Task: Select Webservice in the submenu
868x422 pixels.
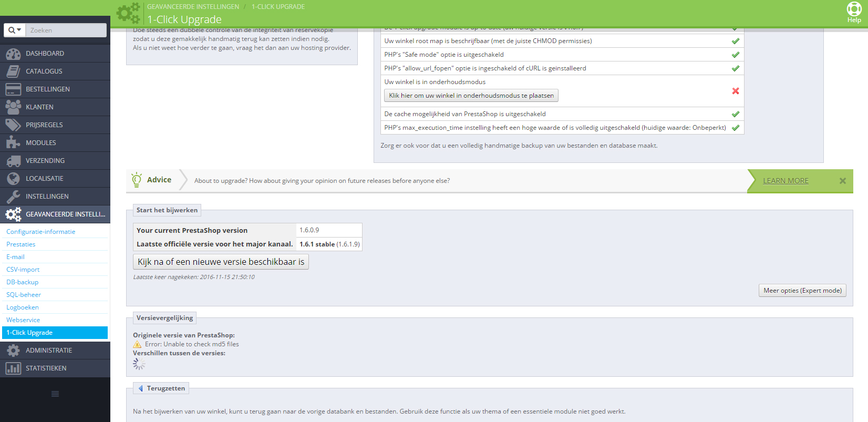Action: 23,320
